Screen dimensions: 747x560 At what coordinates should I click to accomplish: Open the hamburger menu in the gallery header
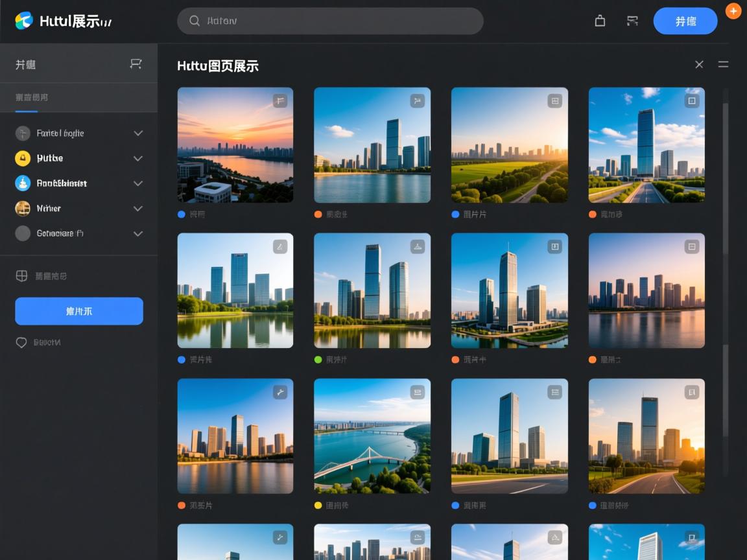click(723, 64)
